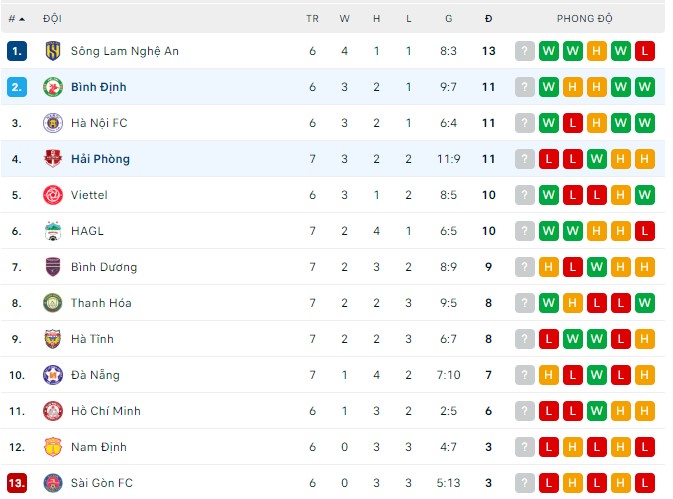
Task: Click the Thanh Hóa club logo
Action: point(53,303)
